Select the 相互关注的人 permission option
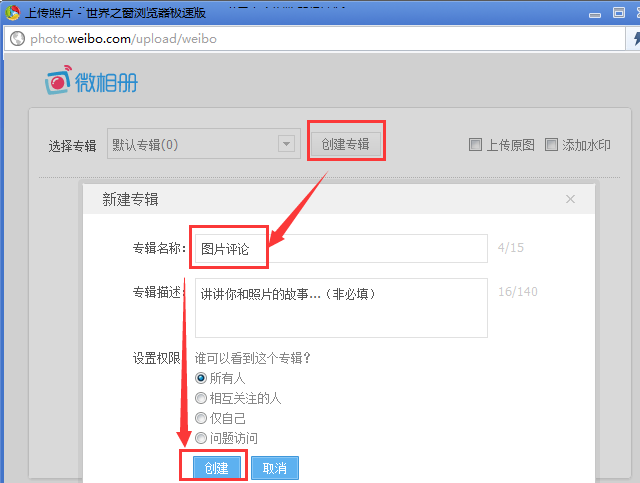Screen dimensions: 640x483 201,398
